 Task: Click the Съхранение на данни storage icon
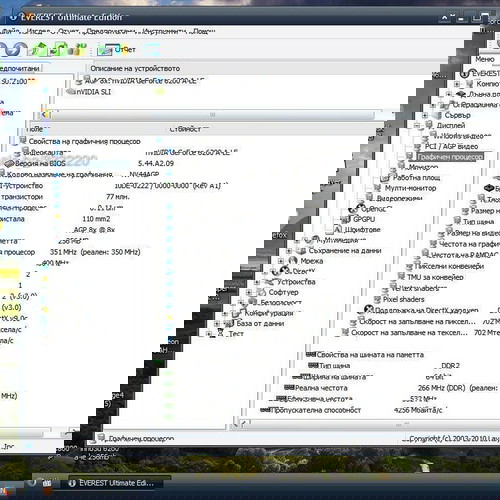[301, 250]
